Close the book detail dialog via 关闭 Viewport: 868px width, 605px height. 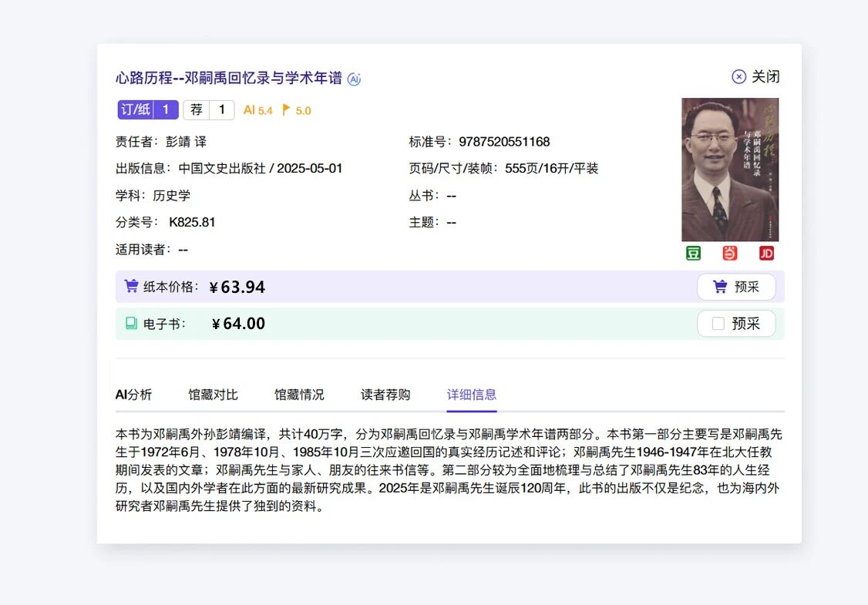pyautogui.click(x=755, y=76)
